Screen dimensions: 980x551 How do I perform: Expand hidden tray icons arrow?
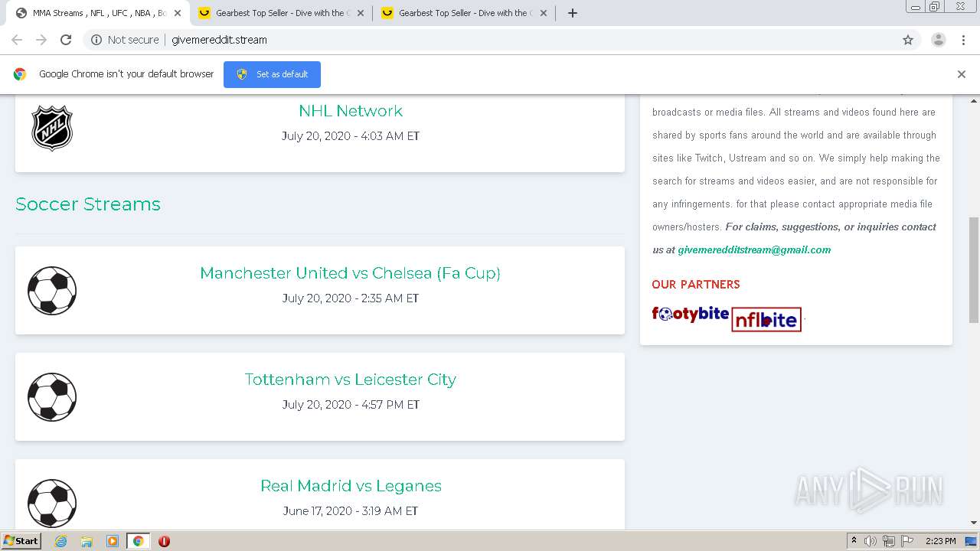(854, 541)
